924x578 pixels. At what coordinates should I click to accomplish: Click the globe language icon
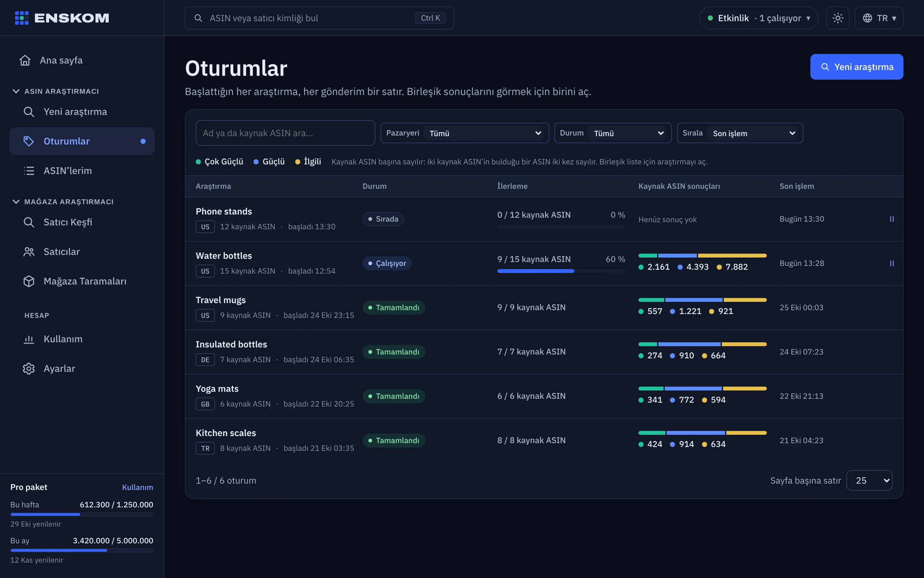pyautogui.click(x=868, y=18)
